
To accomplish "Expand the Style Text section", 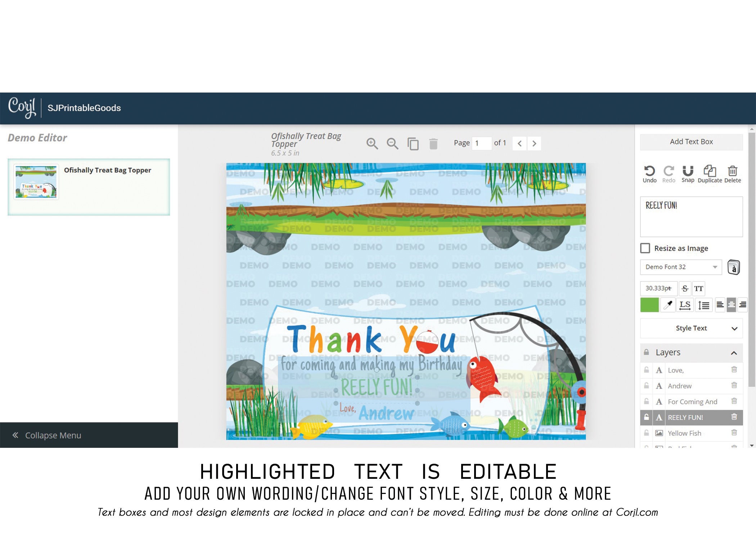I will tap(691, 328).
